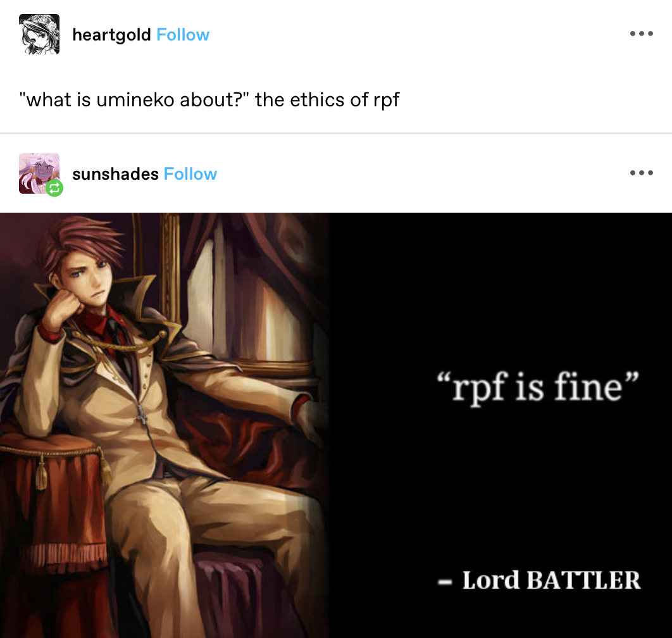Click the "– Lord BATTLER" attribution text
672x638 pixels.
pyautogui.click(x=539, y=580)
